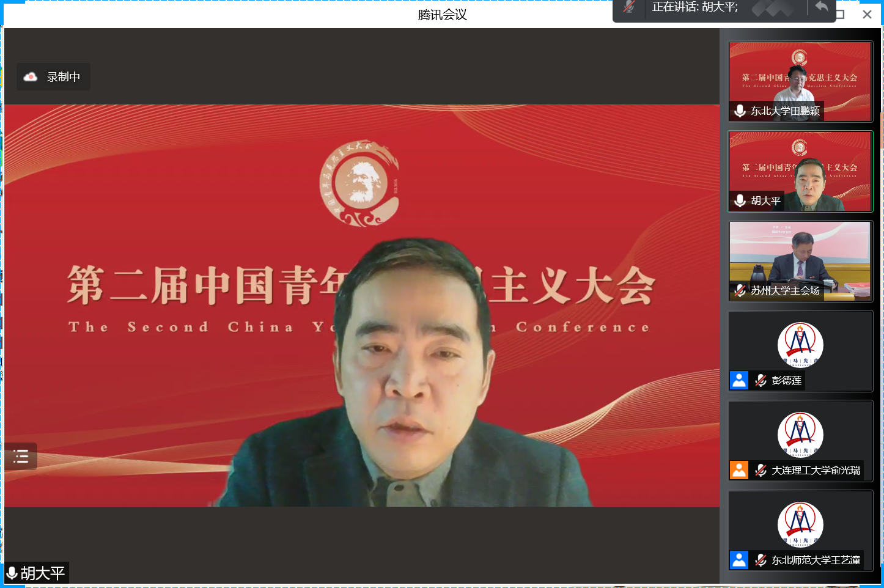Close the 腾讯会议 window
The height and width of the screenshot is (588, 884).
pos(867,15)
